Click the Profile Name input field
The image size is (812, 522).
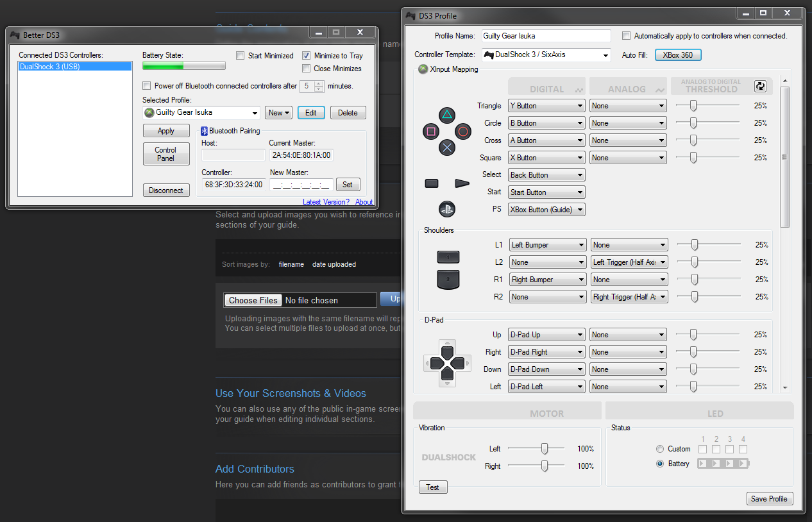point(546,36)
